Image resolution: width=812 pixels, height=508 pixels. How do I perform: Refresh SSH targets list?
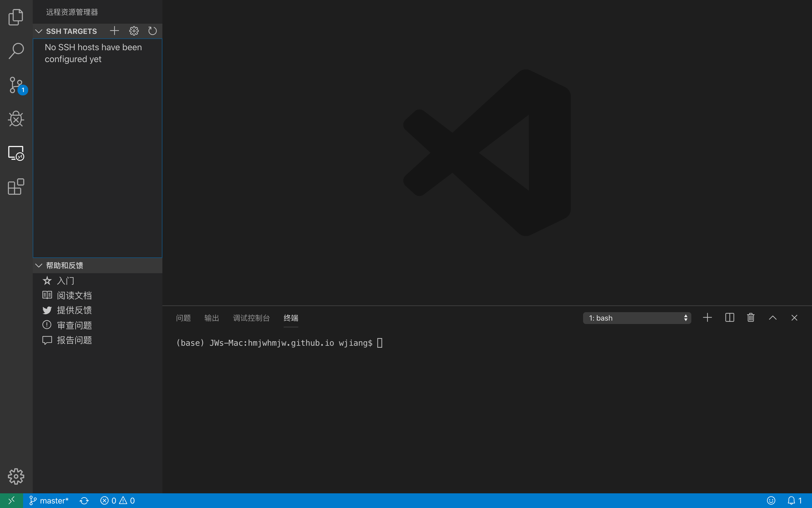[152, 31]
